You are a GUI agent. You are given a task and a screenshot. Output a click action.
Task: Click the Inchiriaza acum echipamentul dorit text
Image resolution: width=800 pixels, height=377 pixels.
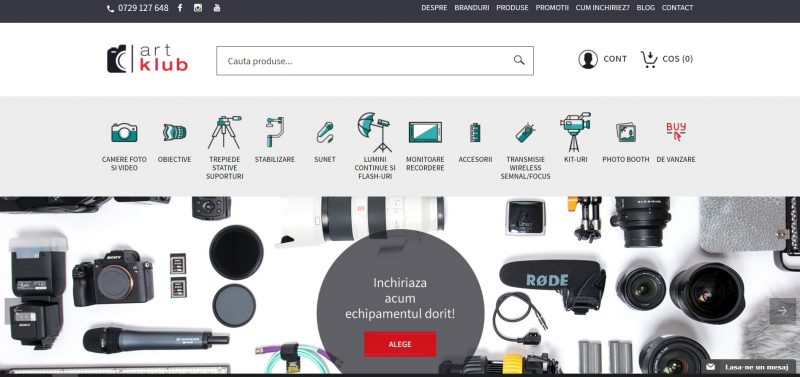tap(400, 298)
